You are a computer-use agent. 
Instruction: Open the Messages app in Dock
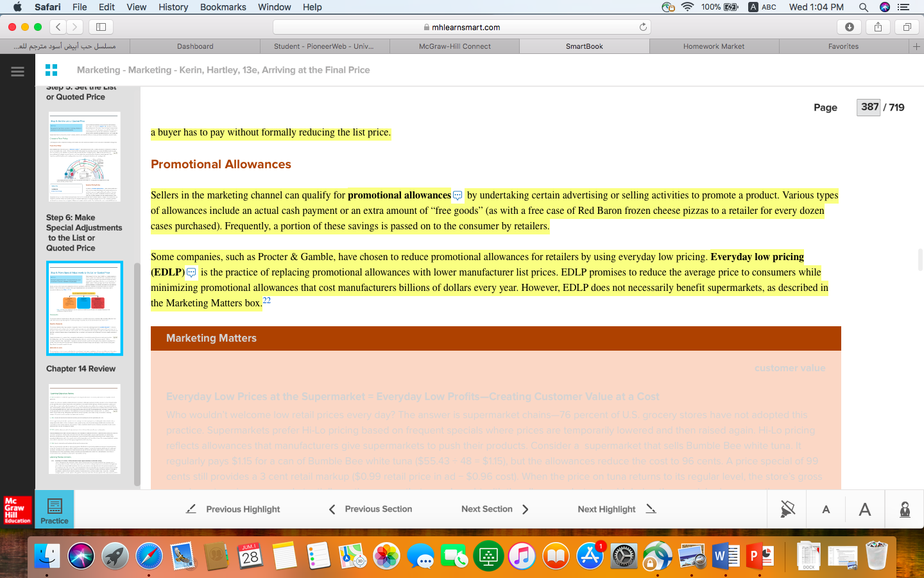point(420,556)
